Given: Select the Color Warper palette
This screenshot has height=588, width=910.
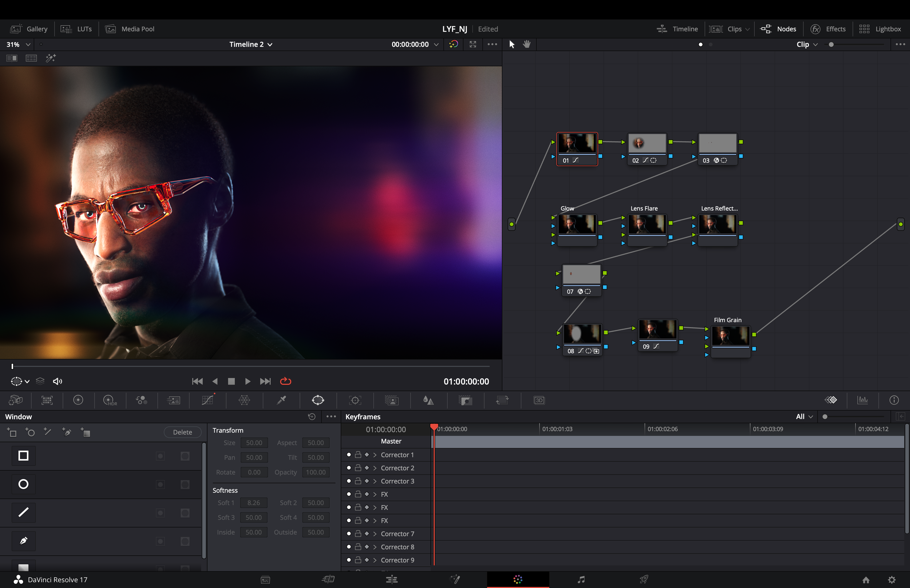Looking at the screenshot, I should (x=244, y=400).
